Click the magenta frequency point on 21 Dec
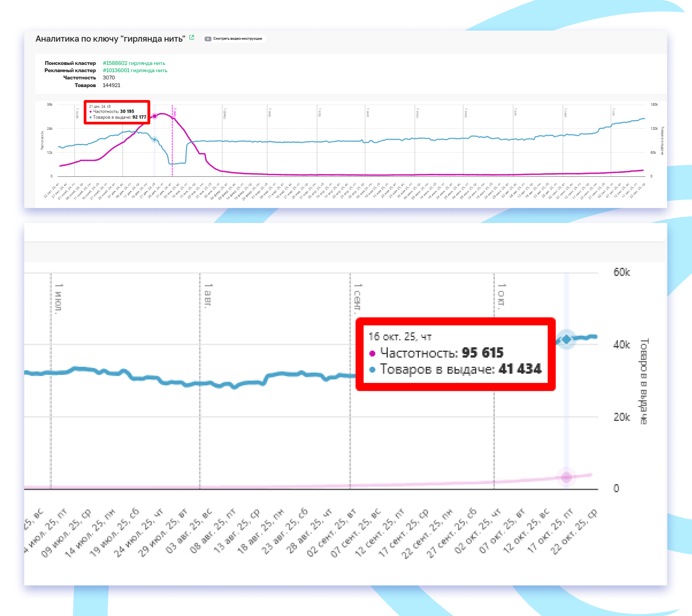This screenshot has width=692, height=616. click(154, 116)
